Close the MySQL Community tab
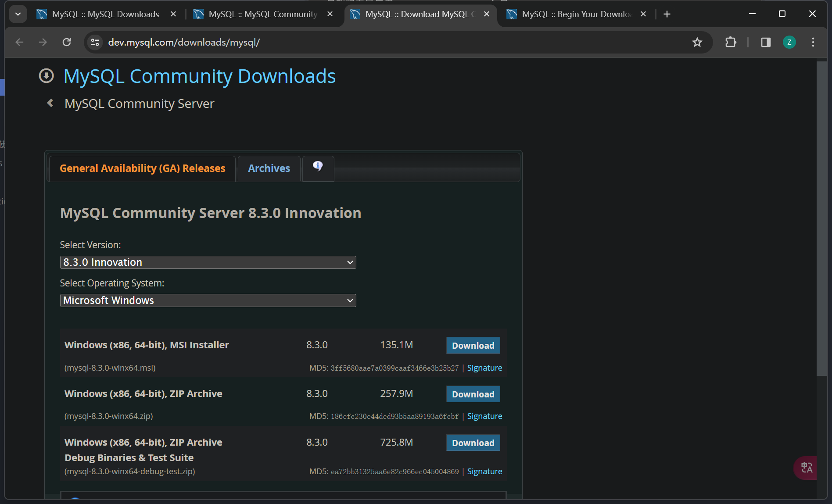Screen dimensions: 832x504 click(330, 14)
